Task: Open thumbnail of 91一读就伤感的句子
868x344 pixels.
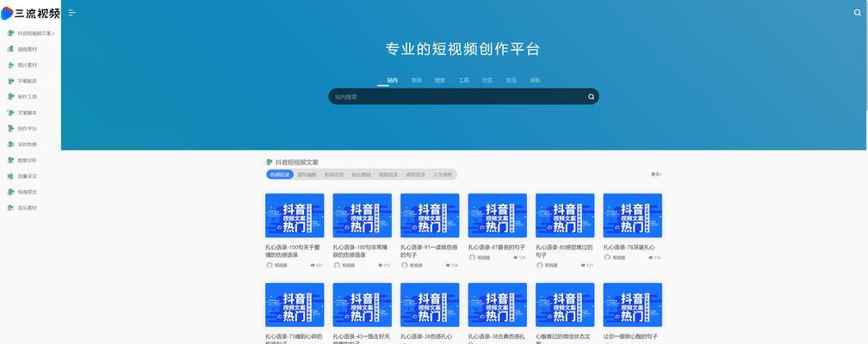Action: pos(430,216)
